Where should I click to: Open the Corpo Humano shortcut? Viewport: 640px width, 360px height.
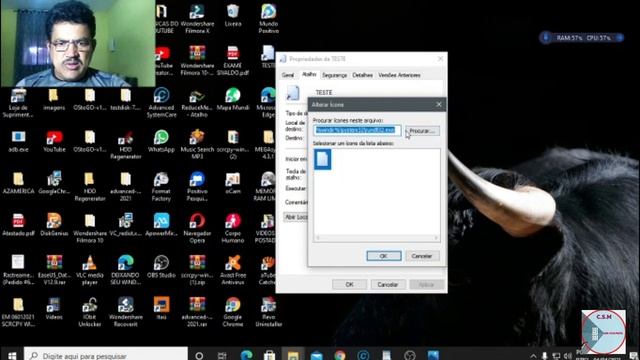click(x=233, y=228)
